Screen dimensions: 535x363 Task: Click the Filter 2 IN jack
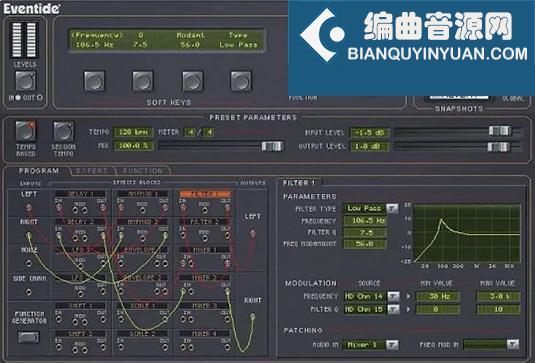click(183, 235)
